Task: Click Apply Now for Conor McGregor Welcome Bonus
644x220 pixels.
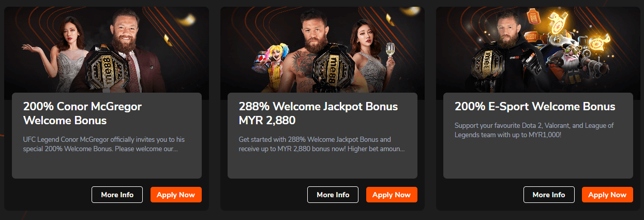Action: click(x=176, y=195)
